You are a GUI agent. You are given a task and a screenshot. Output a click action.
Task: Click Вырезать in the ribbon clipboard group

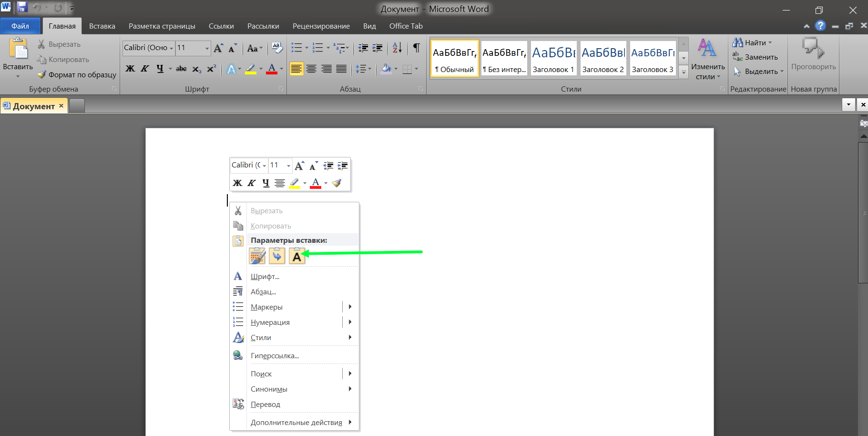[59, 44]
